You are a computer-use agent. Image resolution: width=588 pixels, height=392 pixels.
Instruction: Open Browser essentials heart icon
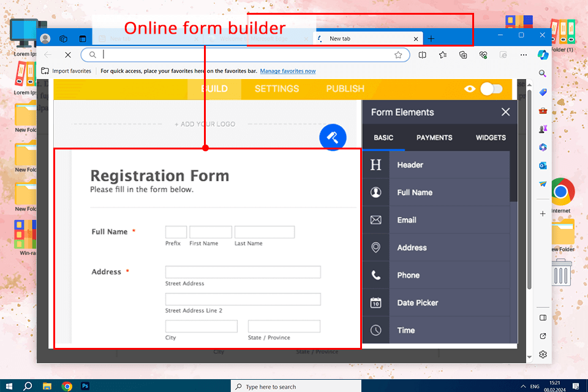(x=483, y=55)
